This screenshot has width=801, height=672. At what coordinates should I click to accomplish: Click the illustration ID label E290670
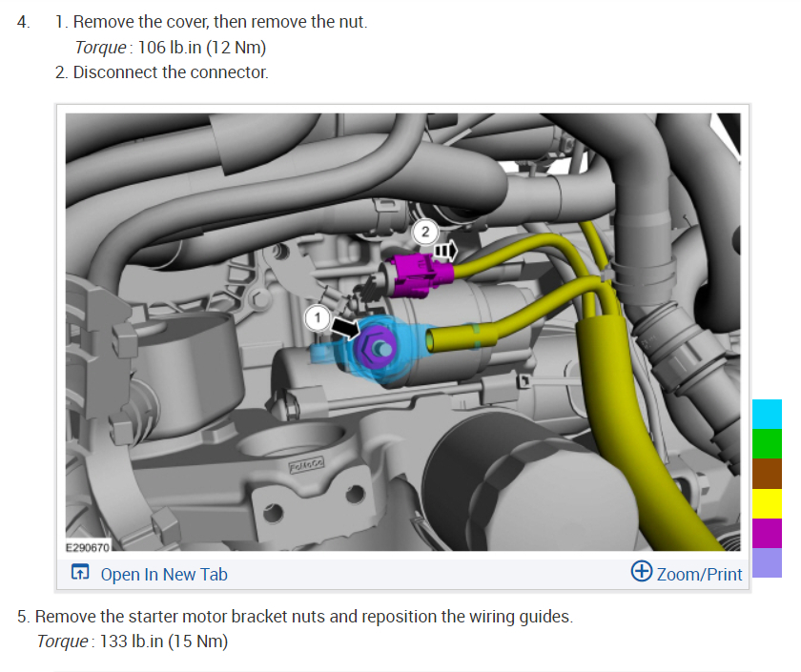point(88,547)
